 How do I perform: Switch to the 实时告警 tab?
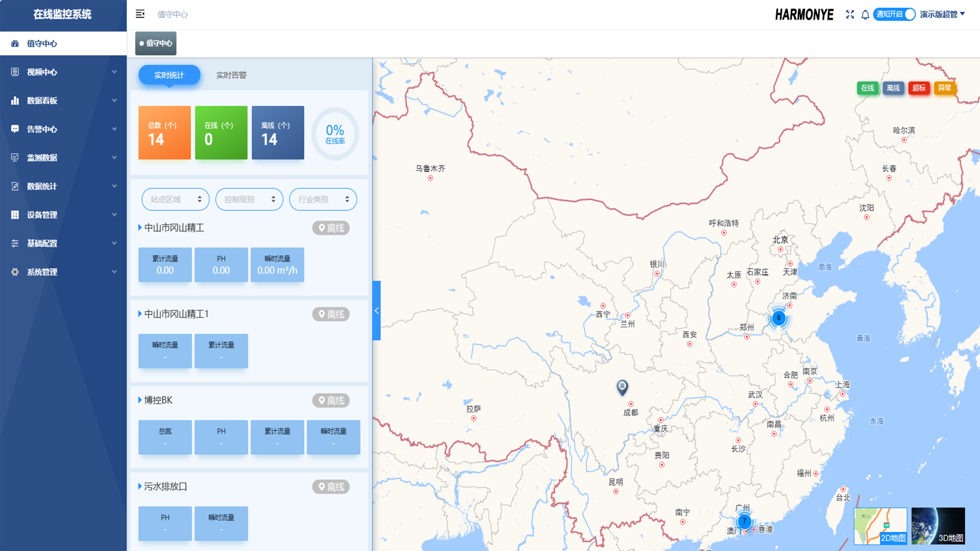point(231,75)
